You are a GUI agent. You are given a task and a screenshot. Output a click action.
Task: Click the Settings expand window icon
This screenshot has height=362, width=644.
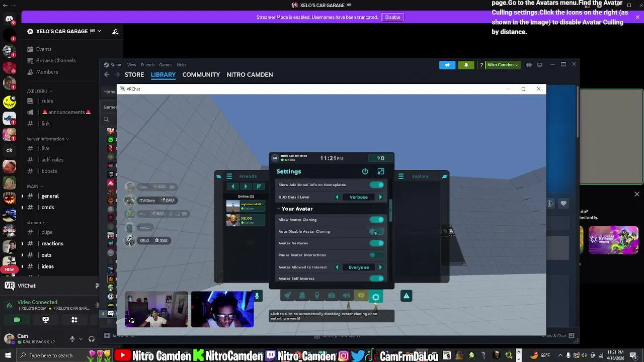tap(381, 171)
